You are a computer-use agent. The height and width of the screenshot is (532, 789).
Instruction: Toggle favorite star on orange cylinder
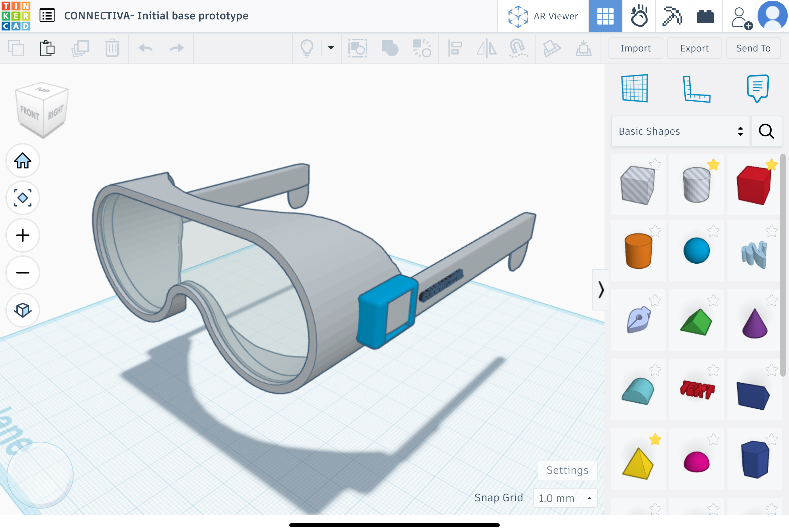click(655, 231)
